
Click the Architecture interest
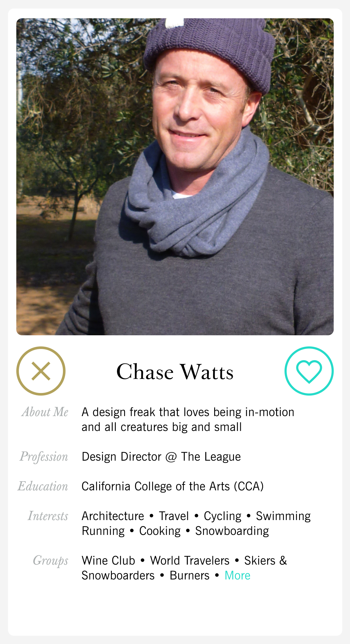click(x=113, y=516)
